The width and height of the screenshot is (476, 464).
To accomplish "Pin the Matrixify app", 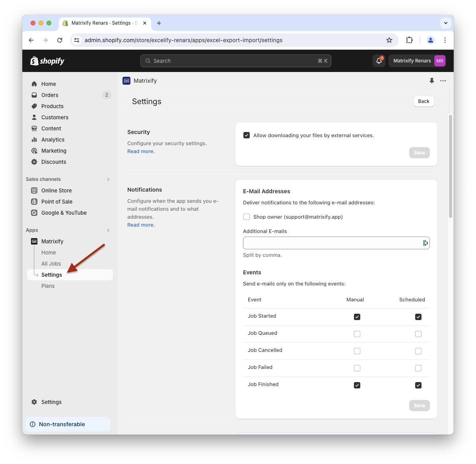I will click(432, 81).
